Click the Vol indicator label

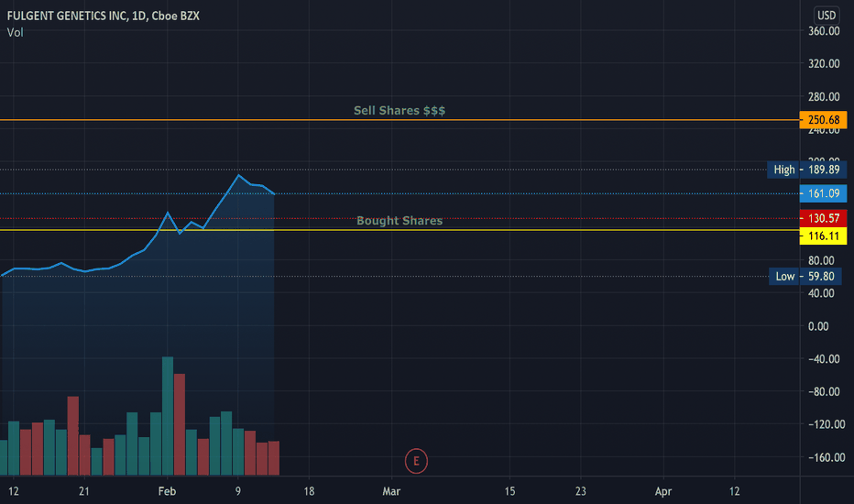16,33
